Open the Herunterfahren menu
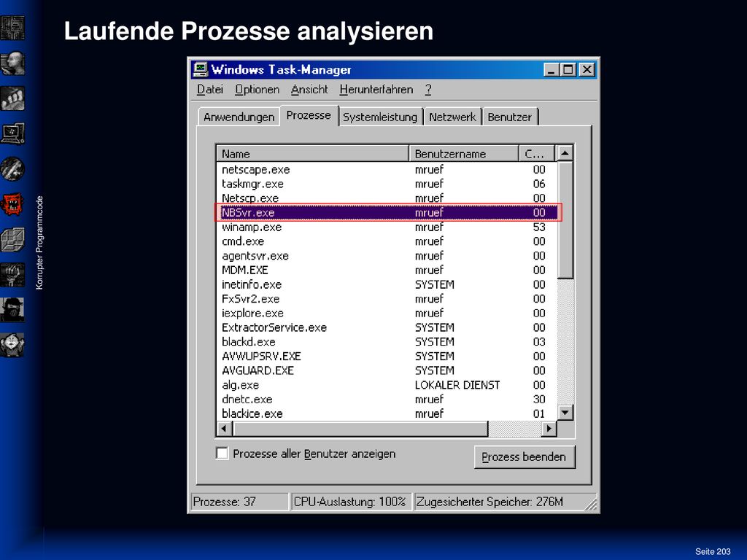Image resolution: width=747 pixels, height=560 pixels. point(376,90)
